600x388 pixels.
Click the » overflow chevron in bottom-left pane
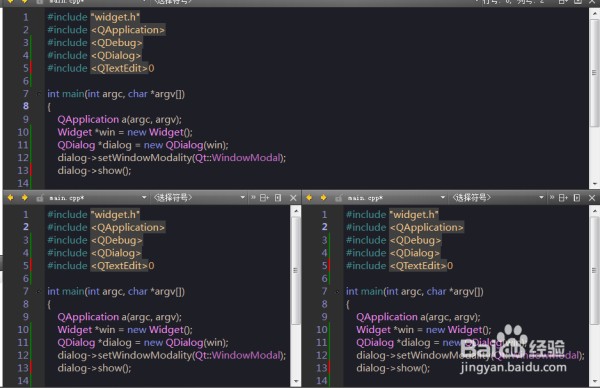[x=253, y=197]
